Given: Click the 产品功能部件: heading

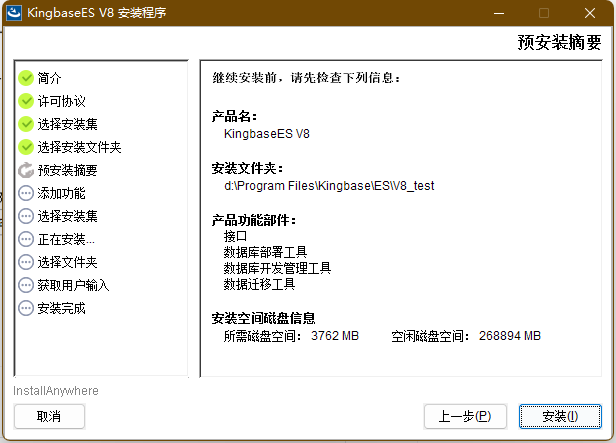Looking at the screenshot, I should (254, 220).
